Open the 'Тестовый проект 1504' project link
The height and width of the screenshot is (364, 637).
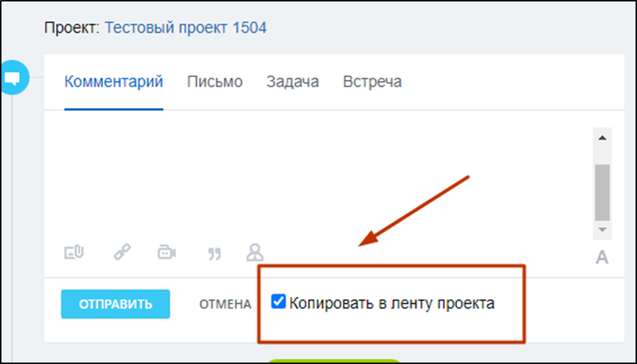pyautogui.click(x=186, y=28)
